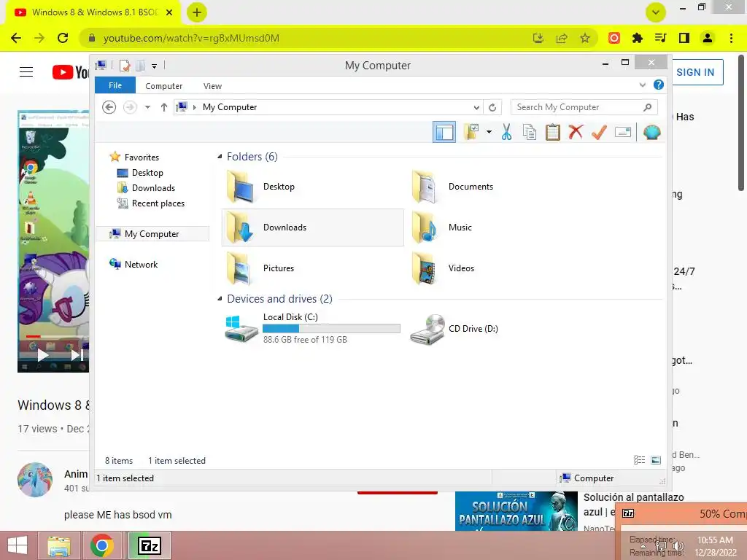Click the Explorer Back arrow button
This screenshot has width=747, height=560.
point(109,107)
